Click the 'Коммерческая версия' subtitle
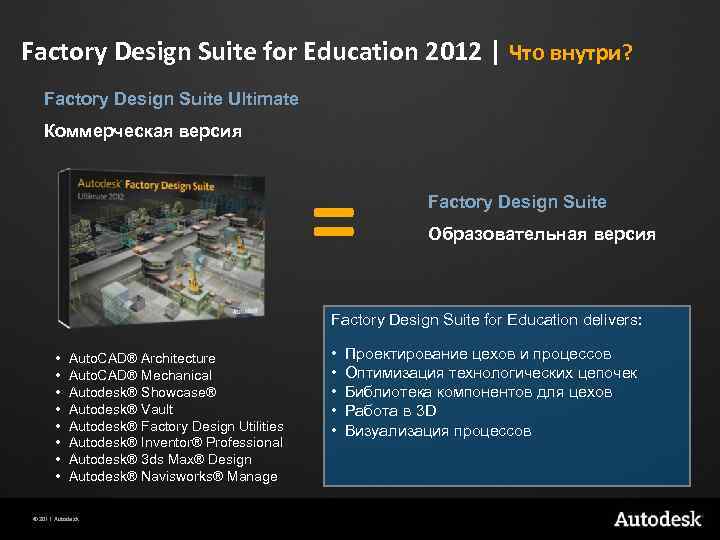The image size is (720, 540). pyautogui.click(x=142, y=131)
